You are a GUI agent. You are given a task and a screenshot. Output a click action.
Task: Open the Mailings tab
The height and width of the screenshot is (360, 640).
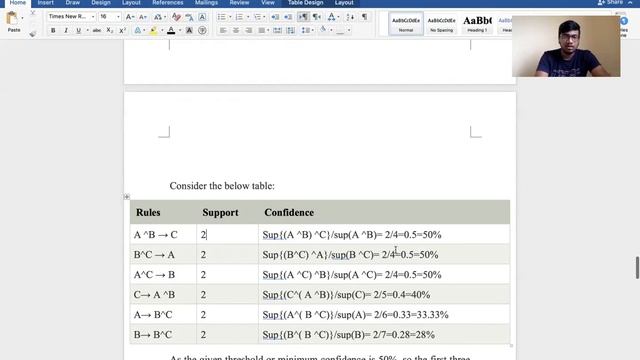pos(206,3)
